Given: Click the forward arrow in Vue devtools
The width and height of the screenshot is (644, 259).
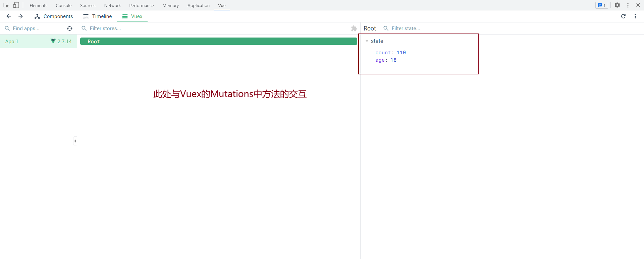Looking at the screenshot, I should tap(20, 16).
